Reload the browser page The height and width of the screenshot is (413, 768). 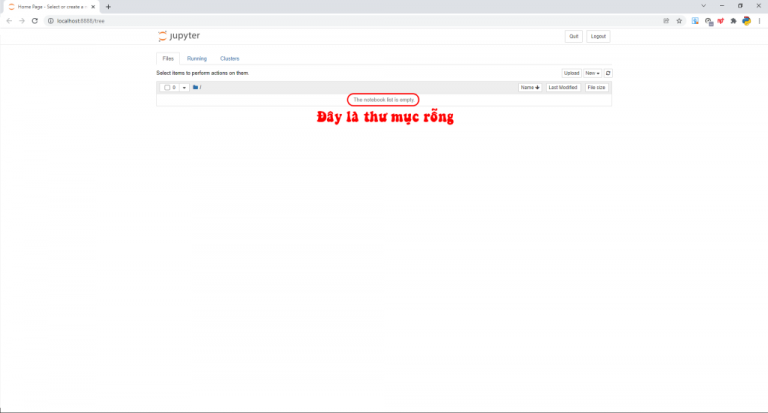click(35, 20)
